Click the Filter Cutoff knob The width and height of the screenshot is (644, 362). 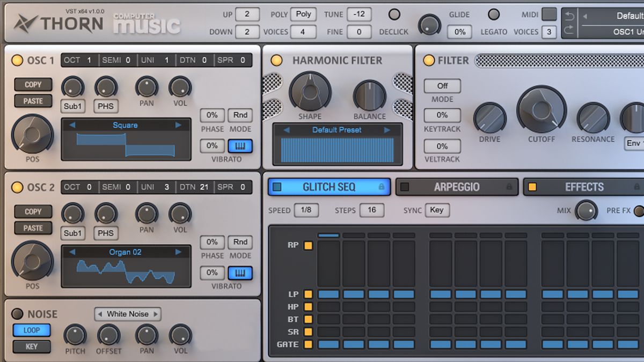pos(541,110)
